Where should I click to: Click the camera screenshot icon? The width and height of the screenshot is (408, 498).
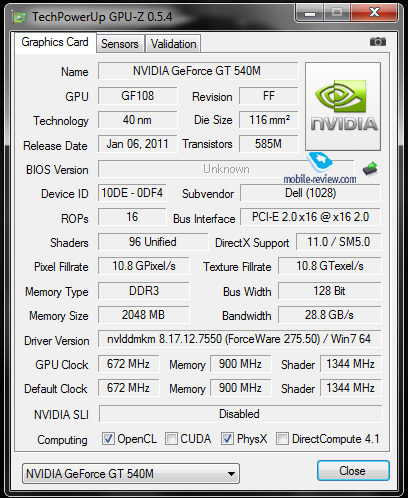tap(378, 42)
